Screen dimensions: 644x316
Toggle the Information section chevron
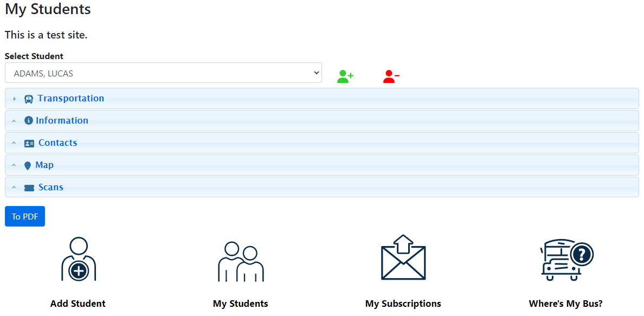tap(14, 121)
